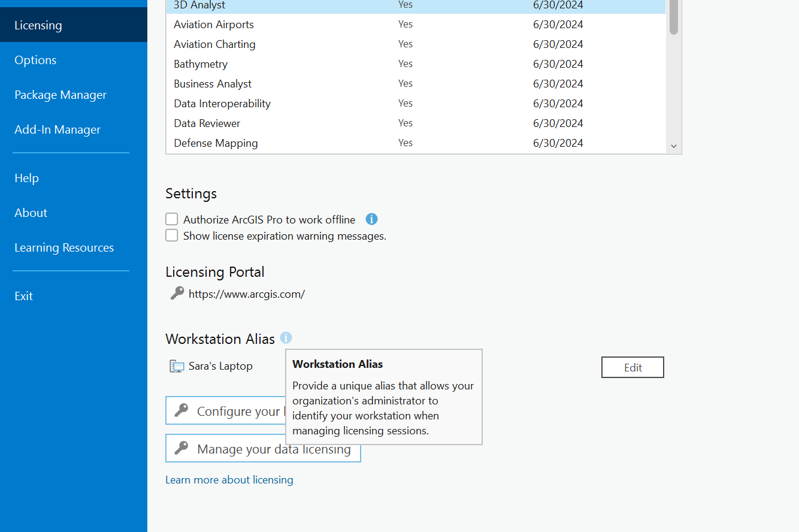Select the Data Interoperability extension row

tap(416, 104)
